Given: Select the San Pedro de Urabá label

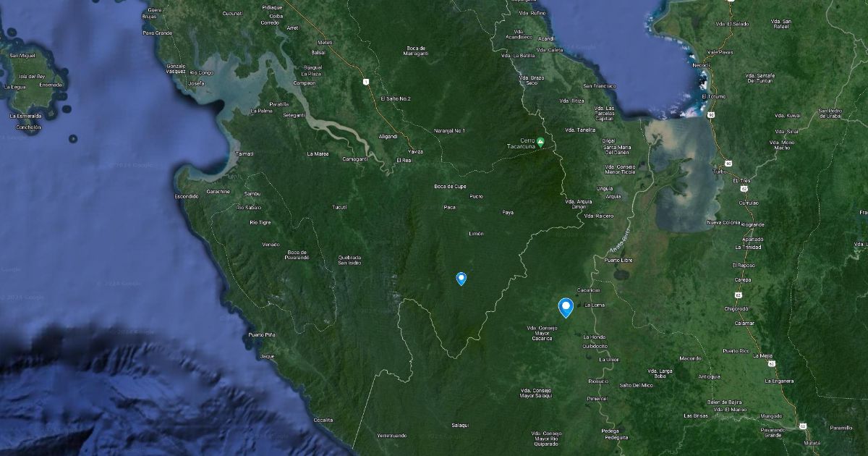Looking at the screenshot, I should pos(830,114).
